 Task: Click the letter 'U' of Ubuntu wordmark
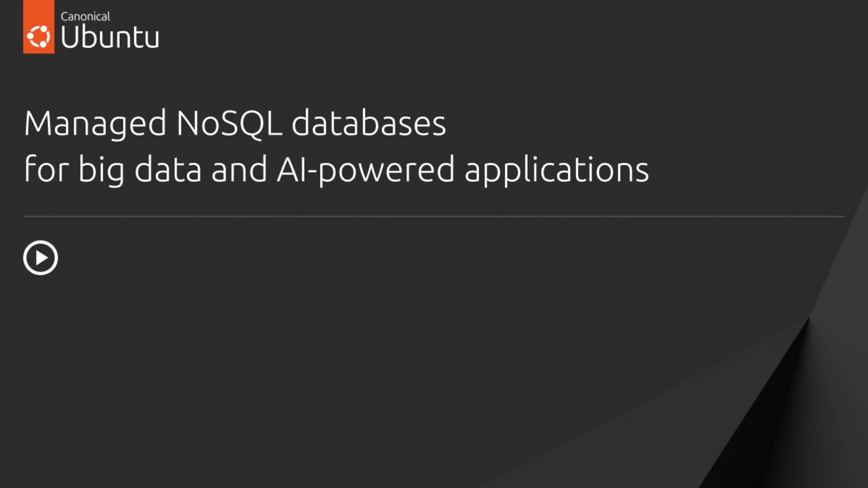70,37
